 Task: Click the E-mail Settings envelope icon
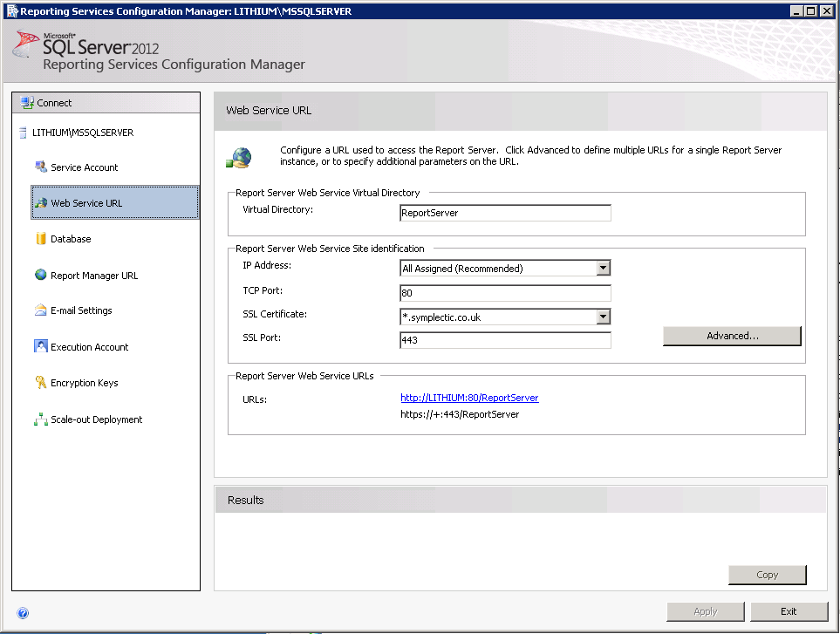click(x=40, y=310)
